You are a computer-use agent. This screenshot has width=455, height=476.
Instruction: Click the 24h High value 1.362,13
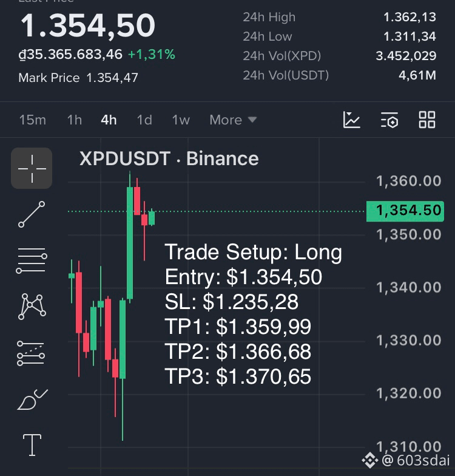click(x=409, y=17)
